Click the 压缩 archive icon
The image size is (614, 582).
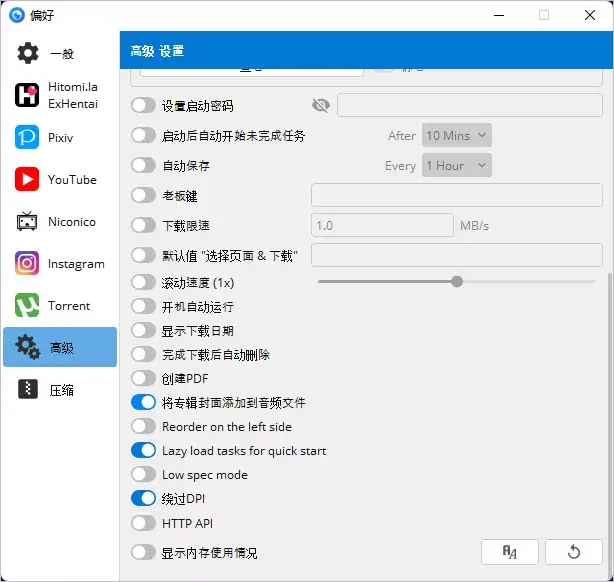point(28,389)
